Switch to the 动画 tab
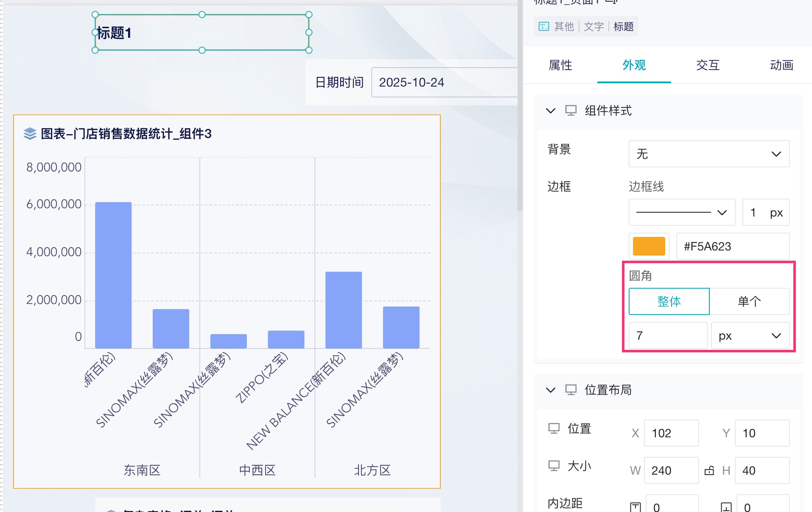Image resolution: width=812 pixels, height=512 pixels. [x=781, y=65]
